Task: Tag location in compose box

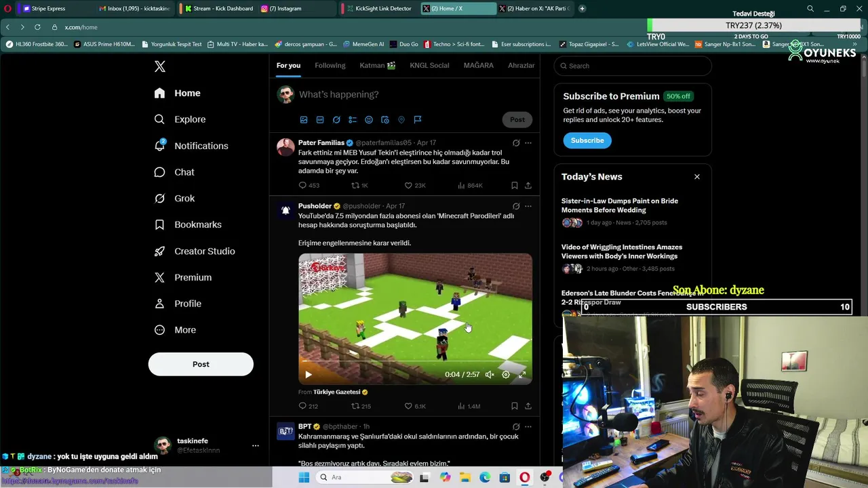Action: click(401, 120)
